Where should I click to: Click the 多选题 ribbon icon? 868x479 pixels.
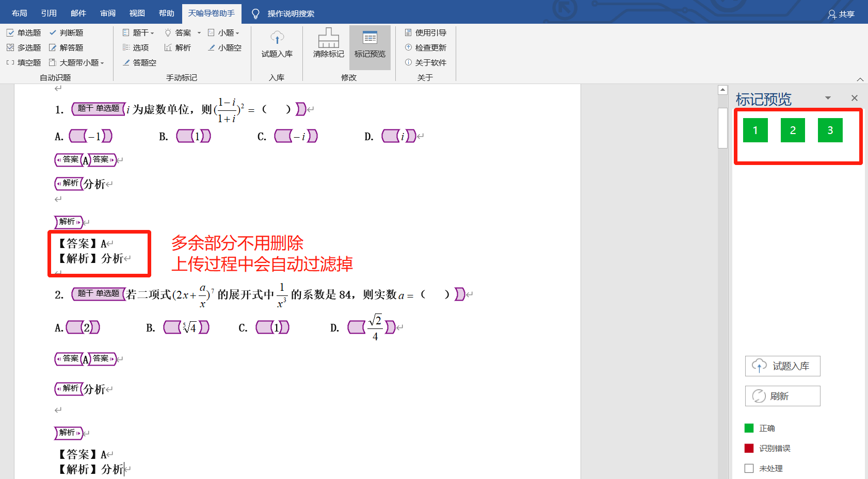point(10,48)
